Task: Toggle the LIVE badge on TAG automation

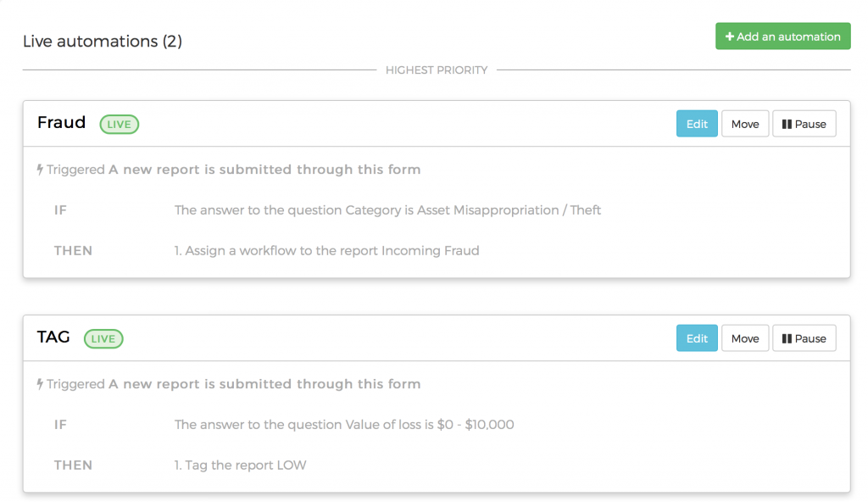Action: pyautogui.click(x=103, y=338)
